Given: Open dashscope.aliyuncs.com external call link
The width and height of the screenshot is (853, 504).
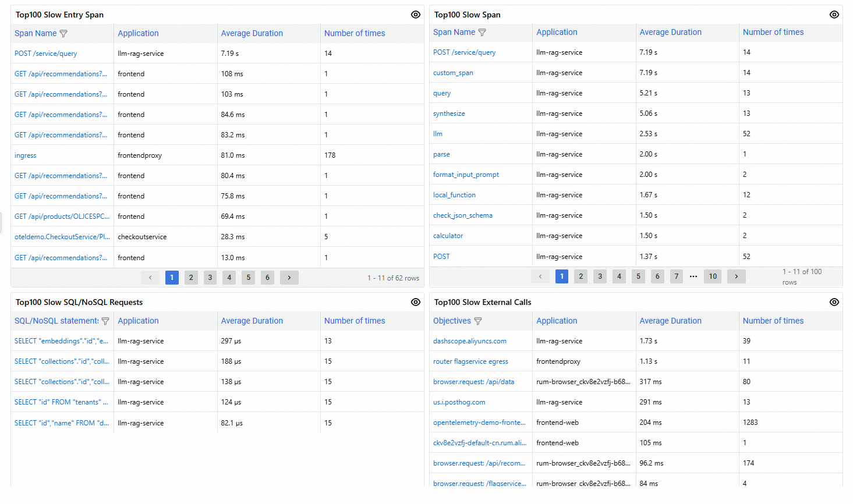Looking at the screenshot, I should click(x=470, y=341).
